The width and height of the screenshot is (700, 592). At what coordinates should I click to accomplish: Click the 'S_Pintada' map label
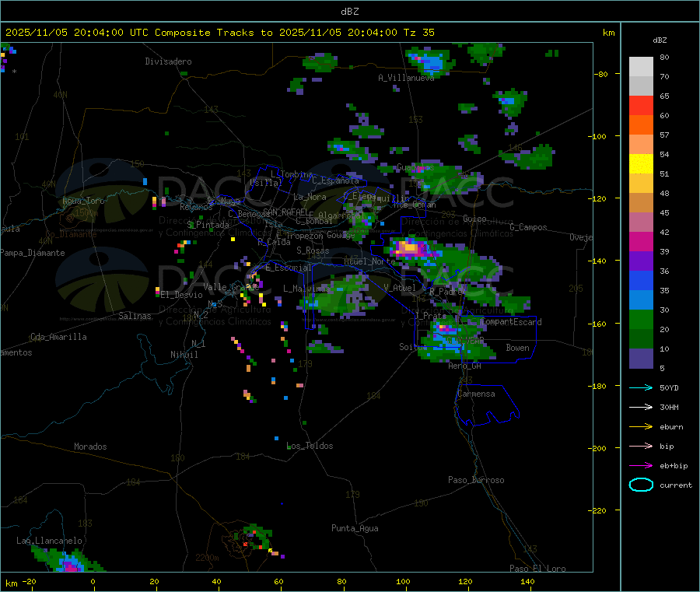point(208,225)
